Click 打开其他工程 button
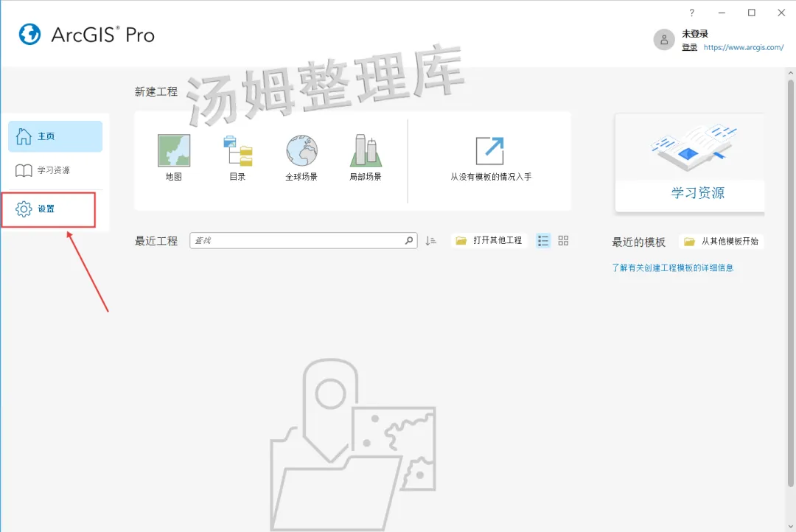Viewport: 796px width, 532px height. tap(489, 241)
